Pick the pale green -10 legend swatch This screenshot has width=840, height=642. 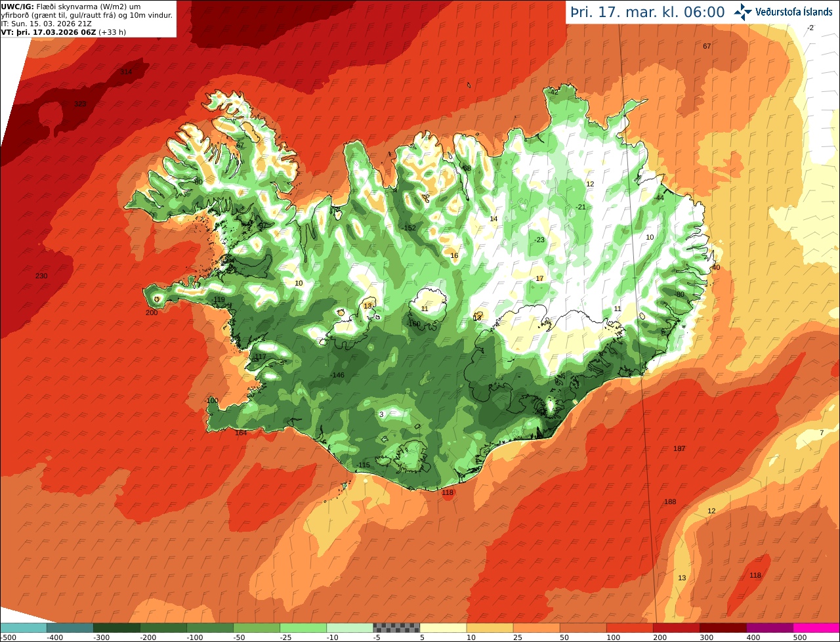click(x=349, y=628)
